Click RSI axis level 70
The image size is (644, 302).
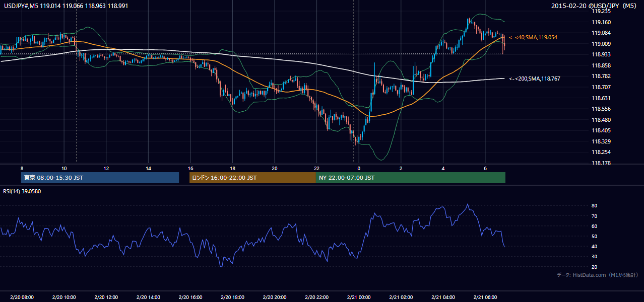pos(595,216)
